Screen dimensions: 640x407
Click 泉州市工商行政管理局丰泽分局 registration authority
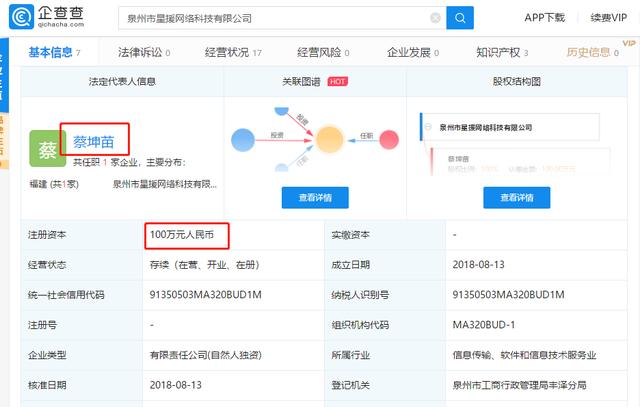(x=519, y=385)
